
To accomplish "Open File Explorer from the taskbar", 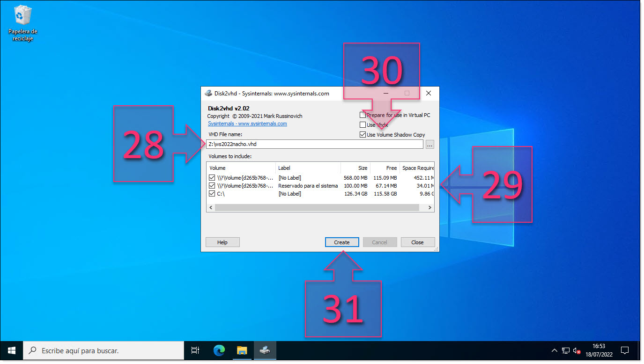I will tap(242, 350).
